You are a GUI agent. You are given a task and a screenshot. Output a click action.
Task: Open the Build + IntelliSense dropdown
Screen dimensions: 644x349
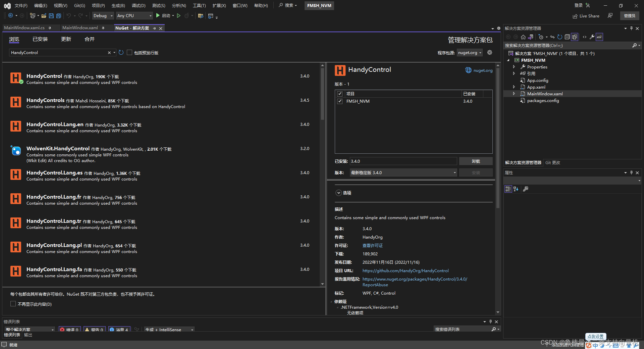[169, 330]
